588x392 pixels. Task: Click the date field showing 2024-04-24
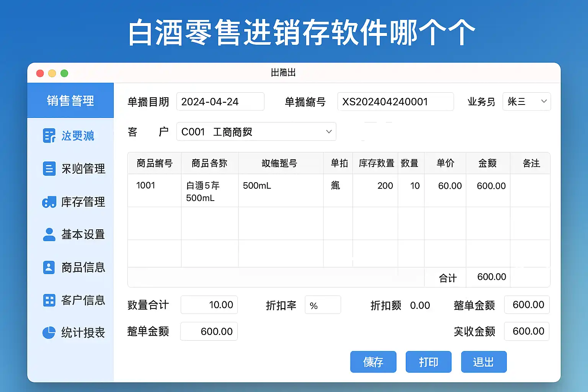pos(220,101)
